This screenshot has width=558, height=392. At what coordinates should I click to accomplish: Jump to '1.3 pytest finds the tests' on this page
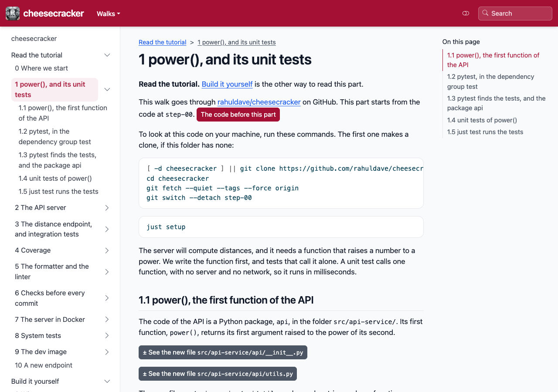point(497,103)
